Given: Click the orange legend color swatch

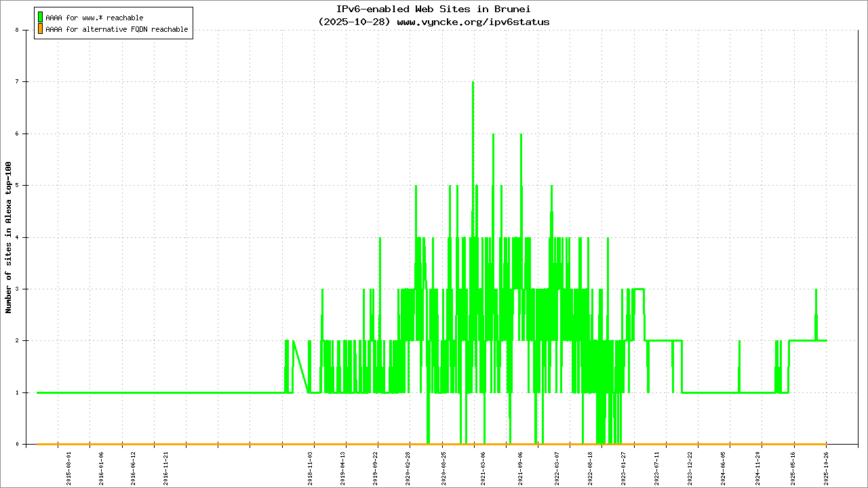Looking at the screenshot, I should click(40, 29).
